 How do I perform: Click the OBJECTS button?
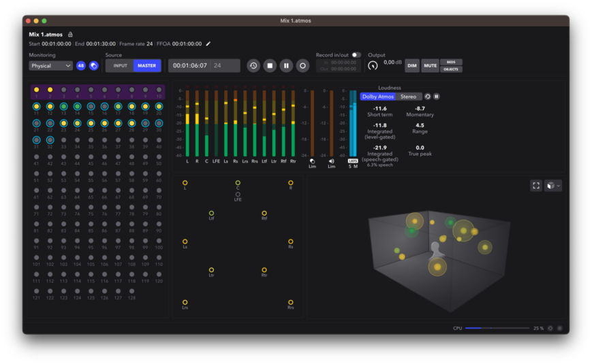tap(451, 69)
